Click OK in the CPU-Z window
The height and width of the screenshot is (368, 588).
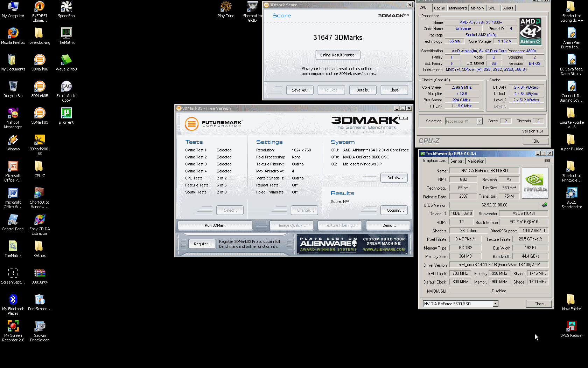click(x=536, y=141)
